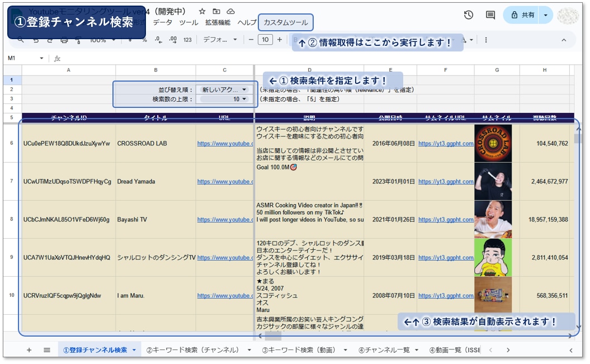This screenshot has width=590, height=364.
Task: Select view count 18,957,159,388 cell
Action: pyautogui.click(x=545, y=219)
